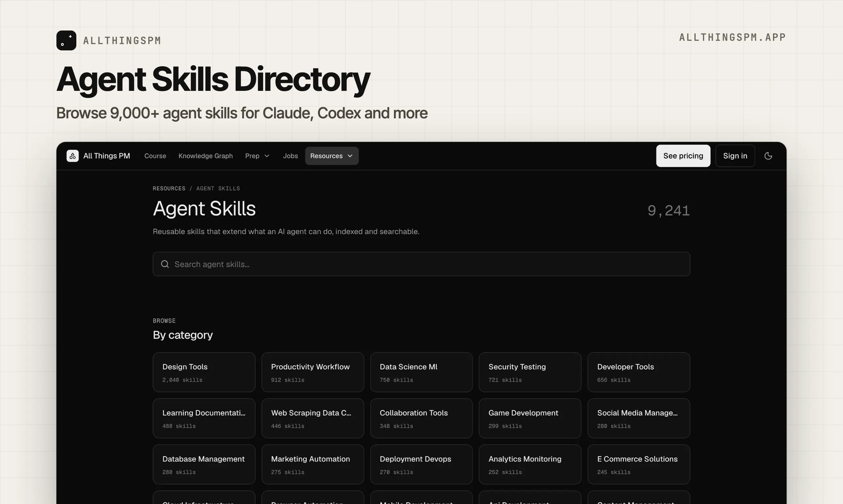
Task: Open the Collaboration Tools category card
Action: [421, 418]
